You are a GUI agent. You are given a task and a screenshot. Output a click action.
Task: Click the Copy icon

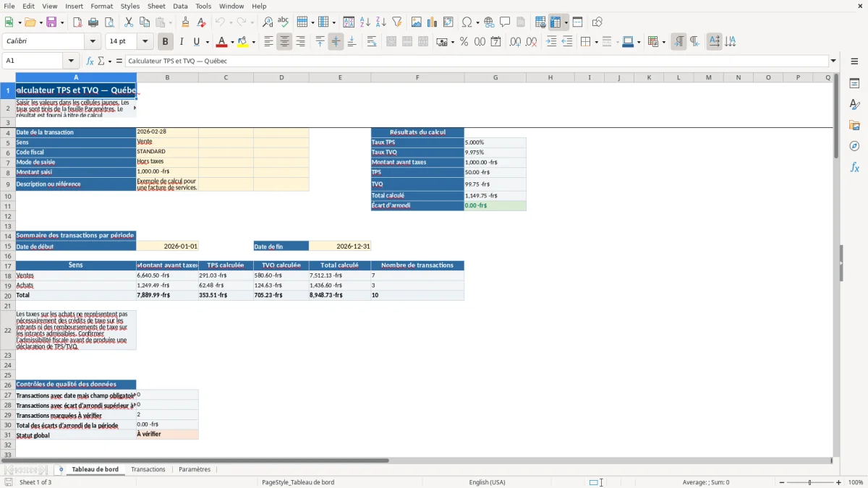[x=144, y=22]
